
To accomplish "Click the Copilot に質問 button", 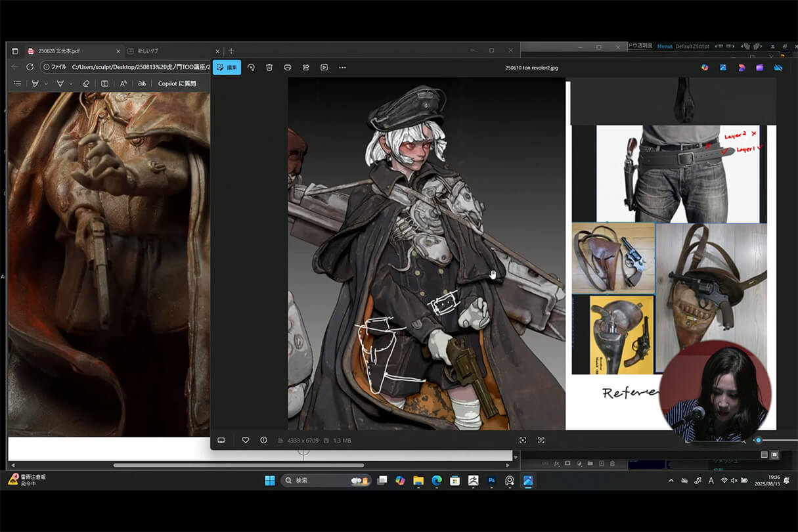I will (x=177, y=83).
